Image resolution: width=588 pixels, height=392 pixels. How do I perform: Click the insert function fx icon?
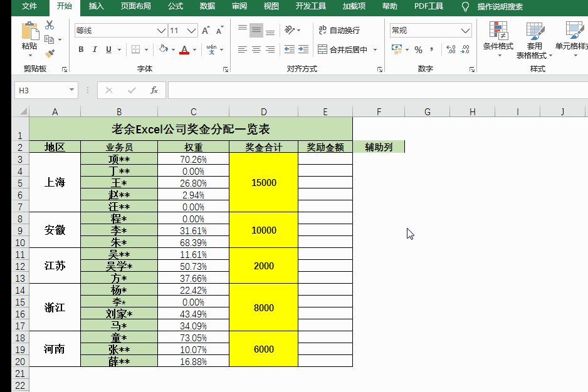point(154,90)
